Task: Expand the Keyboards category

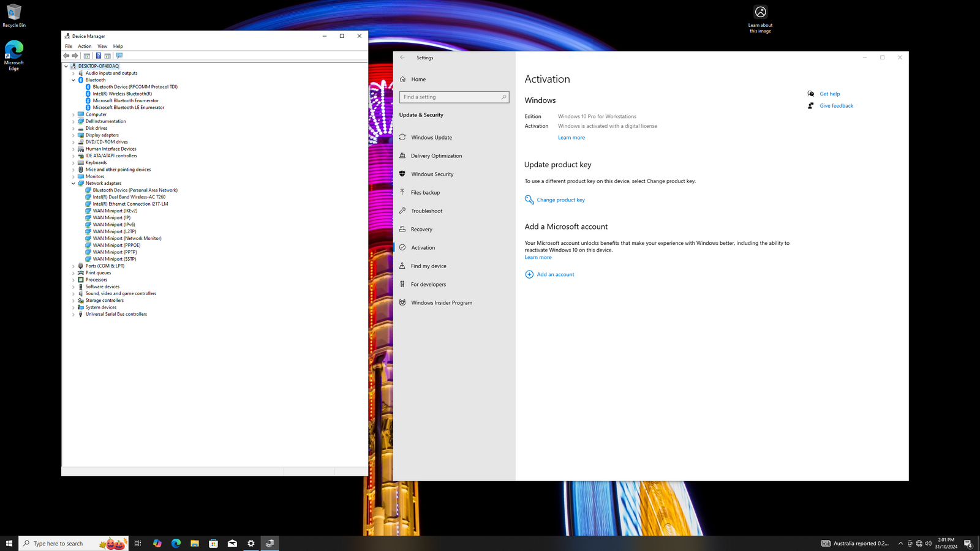Action: point(73,163)
